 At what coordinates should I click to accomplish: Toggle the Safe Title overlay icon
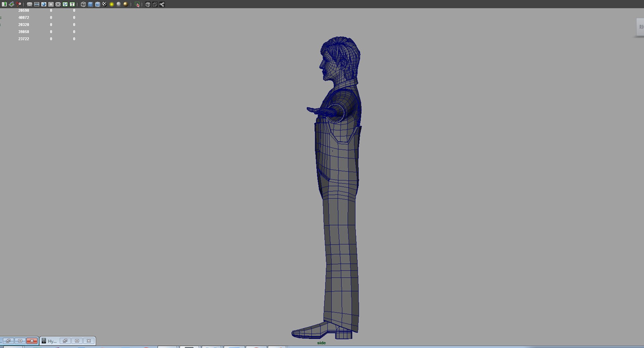tap(72, 4)
